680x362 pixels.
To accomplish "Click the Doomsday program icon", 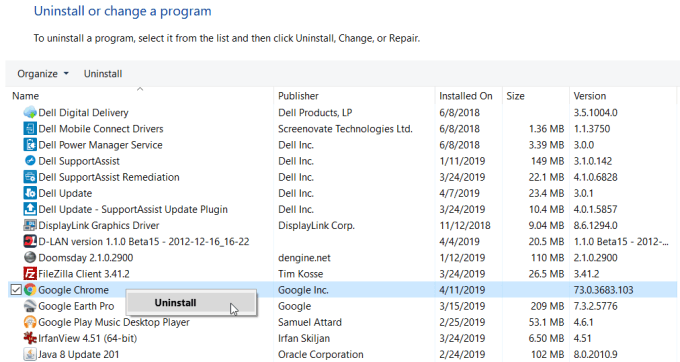I will [30, 257].
